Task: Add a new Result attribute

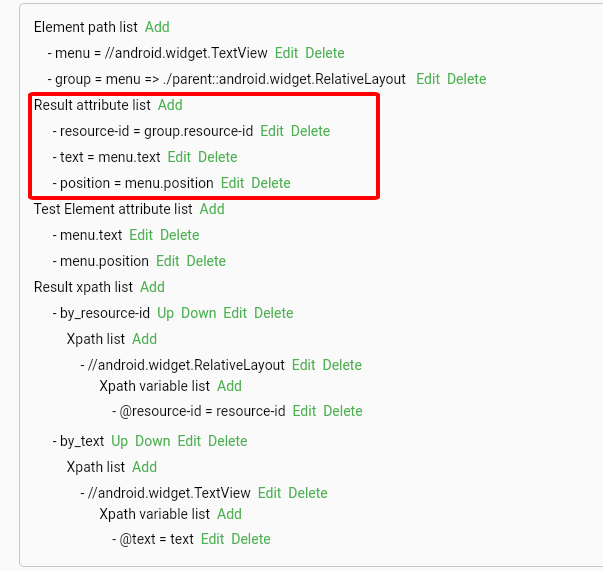Action: 170,105
